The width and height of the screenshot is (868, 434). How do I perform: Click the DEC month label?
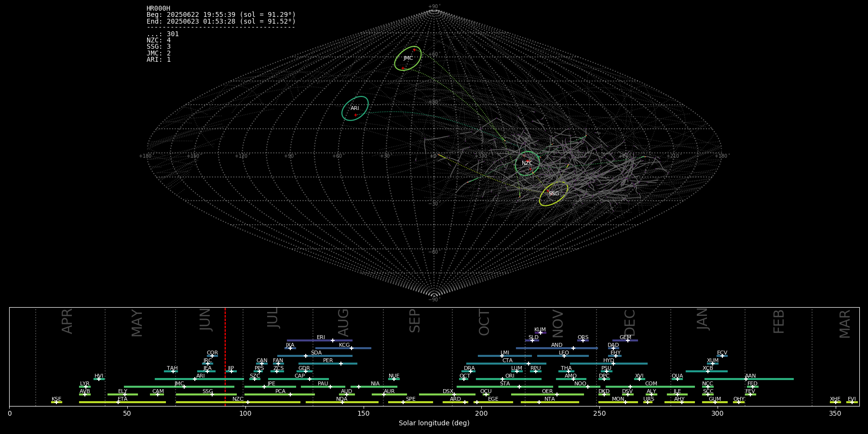[x=630, y=322]
